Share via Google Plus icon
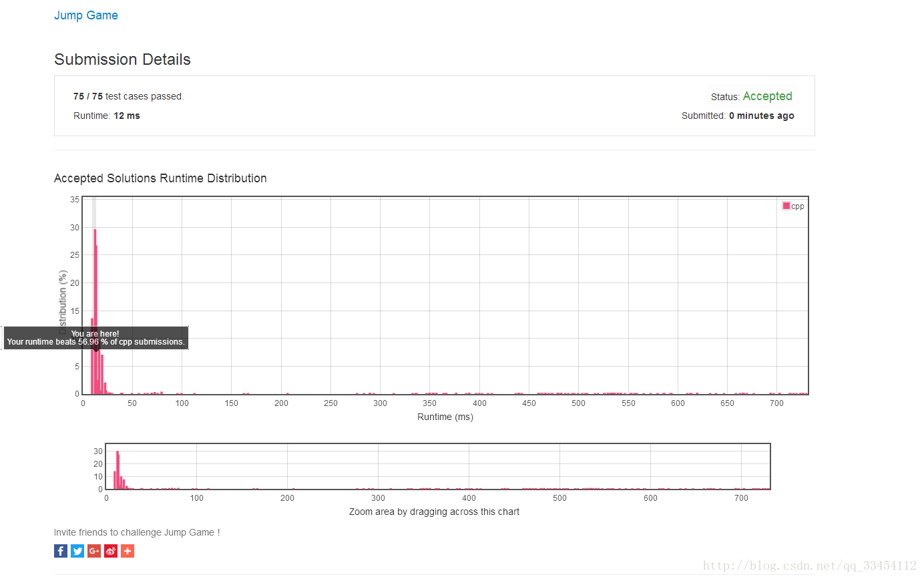The height and width of the screenshot is (579, 924). (94, 551)
